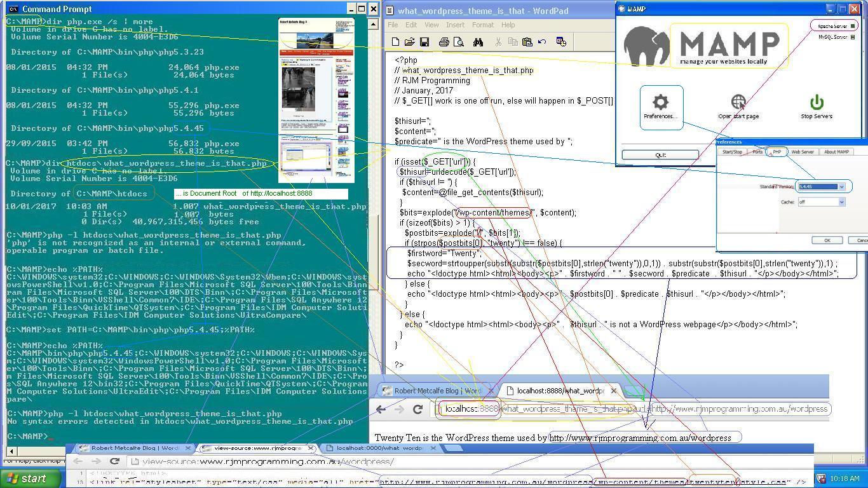The width and height of the screenshot is (868, 488).
Task: Click the blog screenshot thumbnail over Command Prompt
Action: click(x=316, y=100)
